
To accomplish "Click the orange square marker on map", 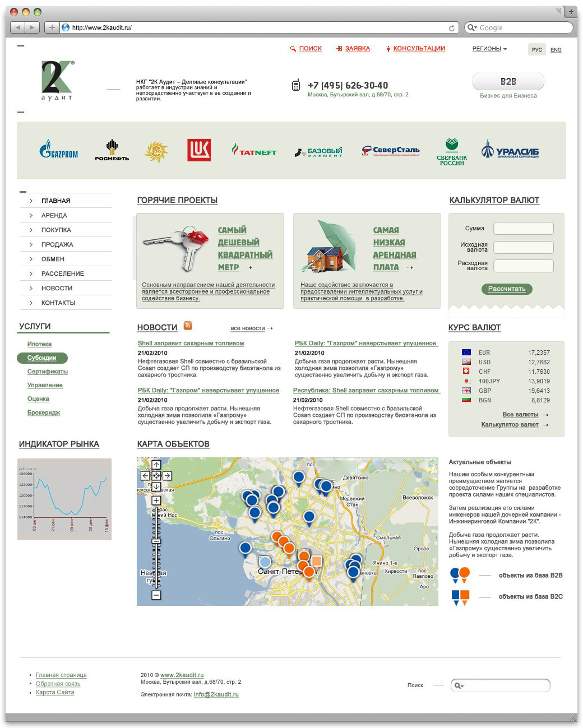I will (317, 562).
